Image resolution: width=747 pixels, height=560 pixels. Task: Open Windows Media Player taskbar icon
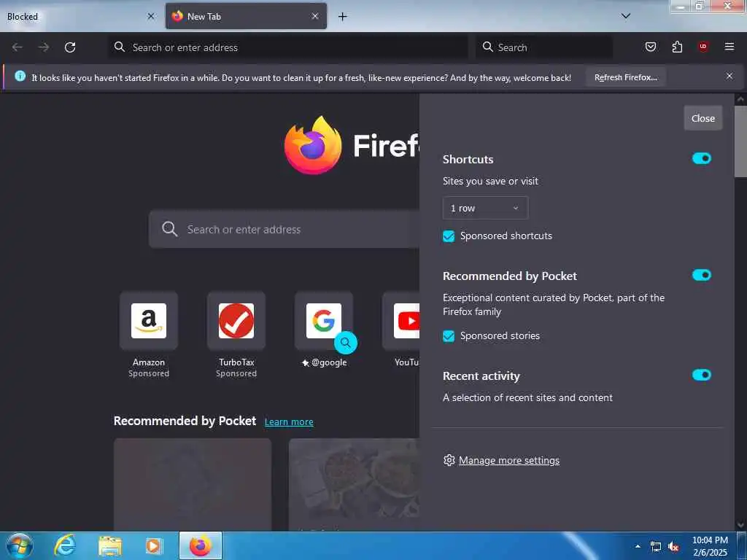click(153, 546)
